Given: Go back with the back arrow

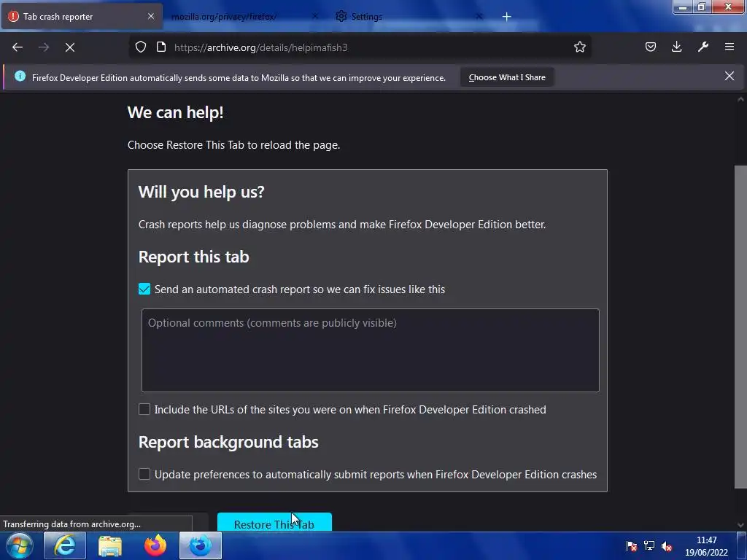Looking at the screenshot, I should coord(18,47).
